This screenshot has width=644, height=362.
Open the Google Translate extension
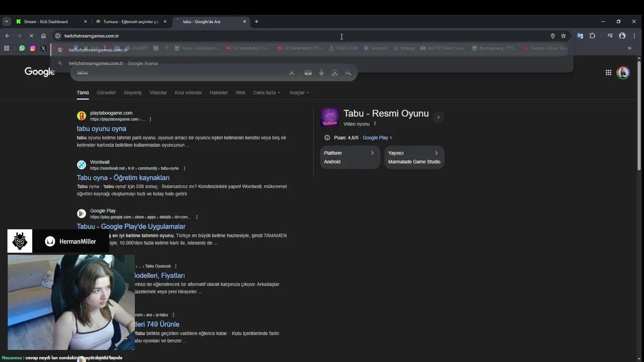580,36
